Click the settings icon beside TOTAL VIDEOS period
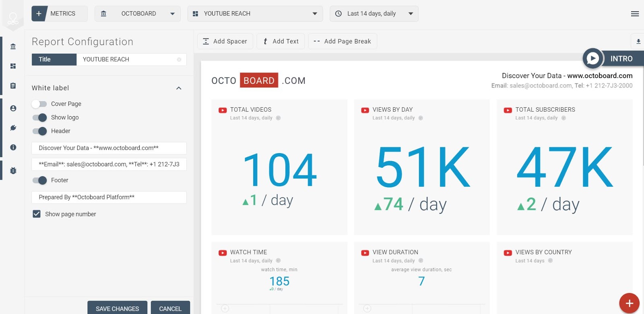The height and width of the screenshot is (314, 644). (x=278, y=118)
